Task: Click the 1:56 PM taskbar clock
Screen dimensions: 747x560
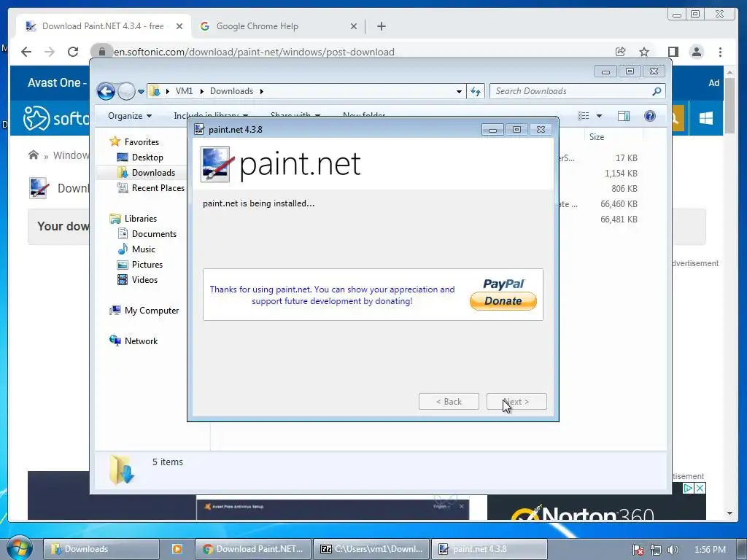Action: [x=710, y=550]
